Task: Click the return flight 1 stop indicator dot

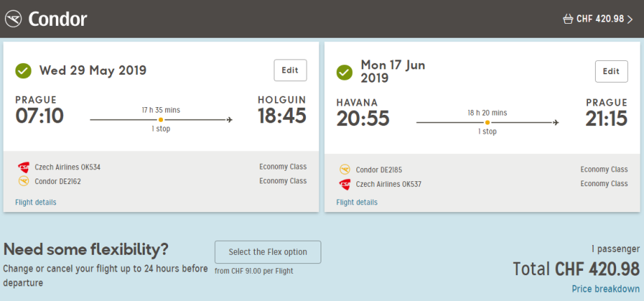Action: coord(487,122)
